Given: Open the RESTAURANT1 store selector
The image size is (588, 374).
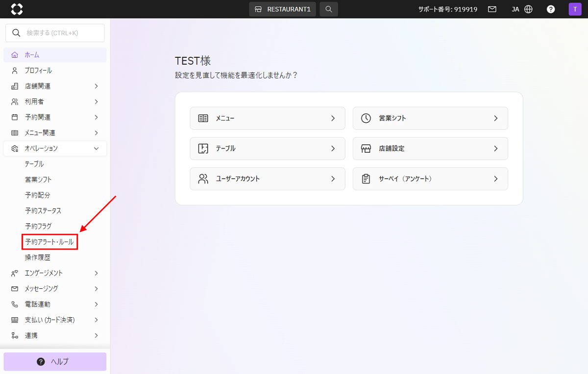Looking at the screenshot, I should (x=283, y=9).
